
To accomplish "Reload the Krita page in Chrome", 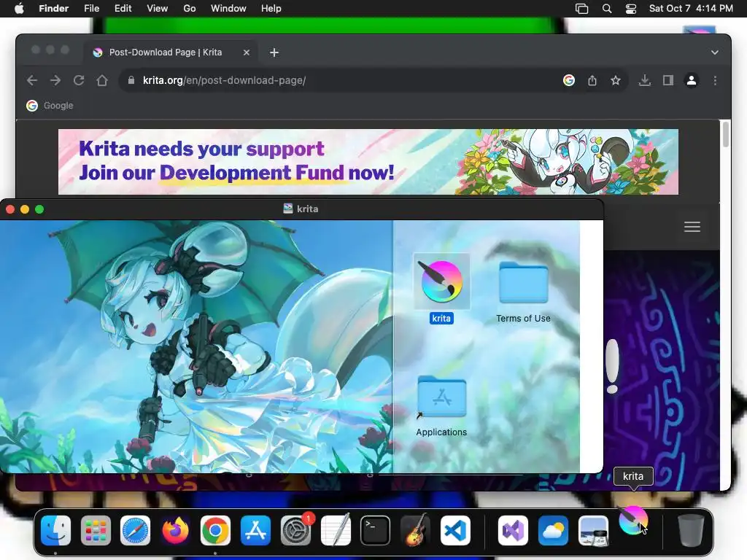I will (79, 80).
